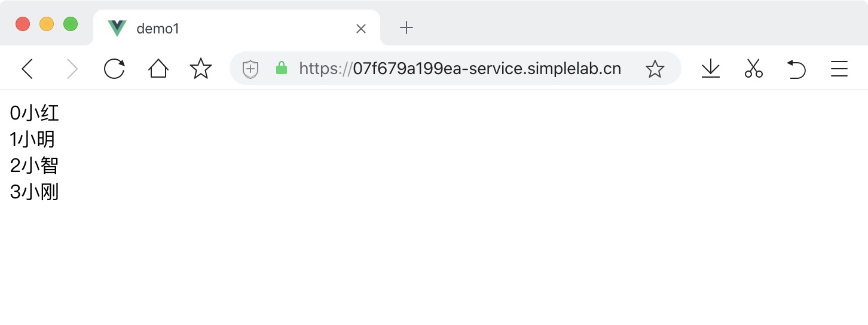Click the green padlock icon
Viewport: 868px width, 325px height.
(282, 69)
